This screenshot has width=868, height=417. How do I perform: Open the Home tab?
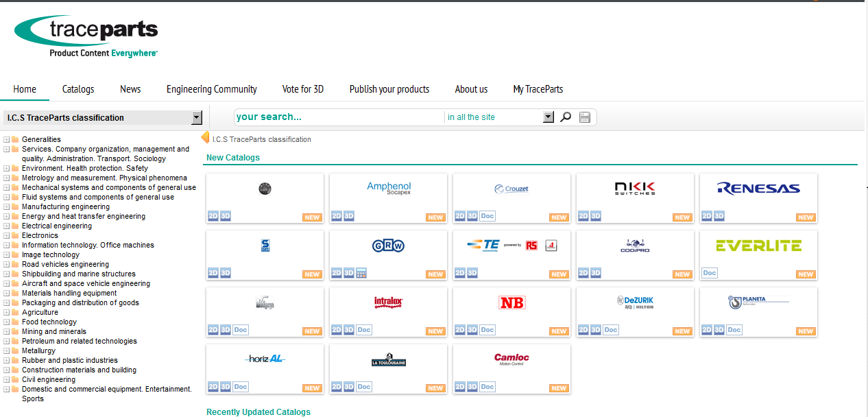[25, 89]
